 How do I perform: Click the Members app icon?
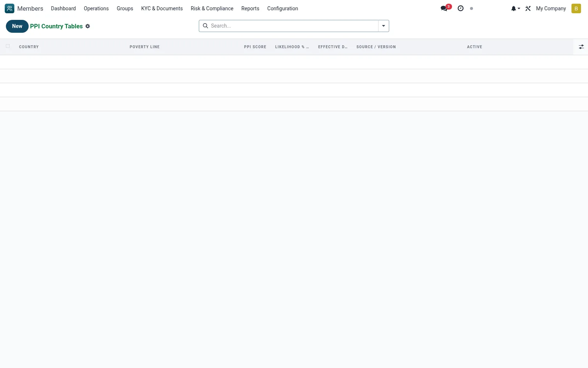pos(10,8)
